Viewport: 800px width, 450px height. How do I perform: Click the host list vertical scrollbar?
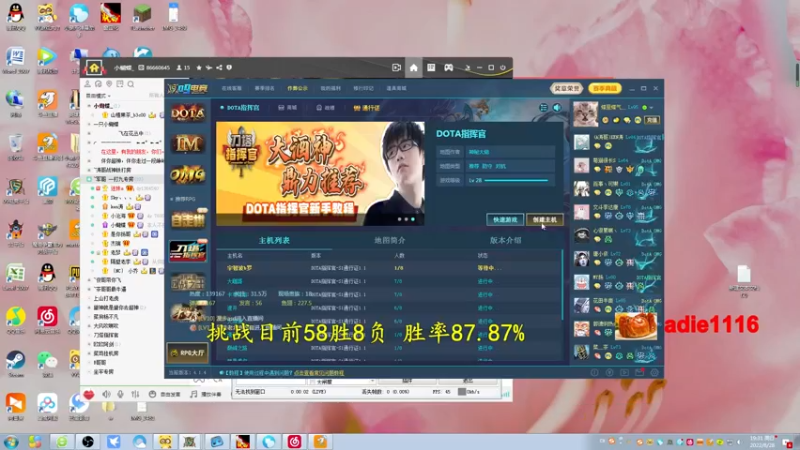pyautogui.click(x=562, y=286)
